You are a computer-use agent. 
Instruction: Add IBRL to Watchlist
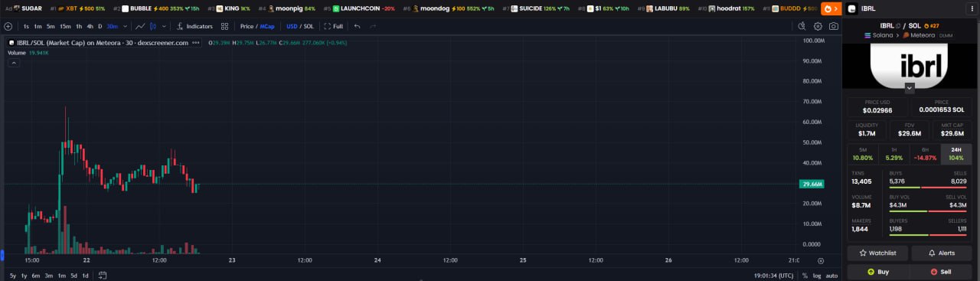(x=877, y=253)
